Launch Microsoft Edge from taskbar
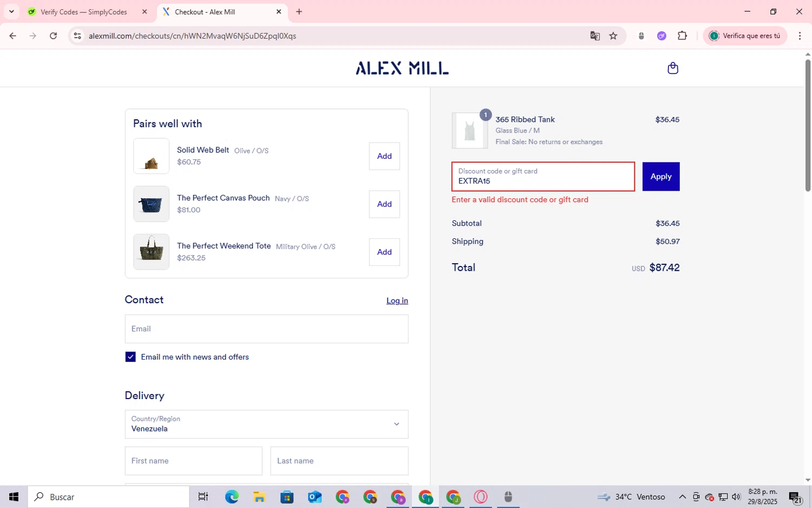This screenshot has height=508, width=812. [x=232, y=497]
